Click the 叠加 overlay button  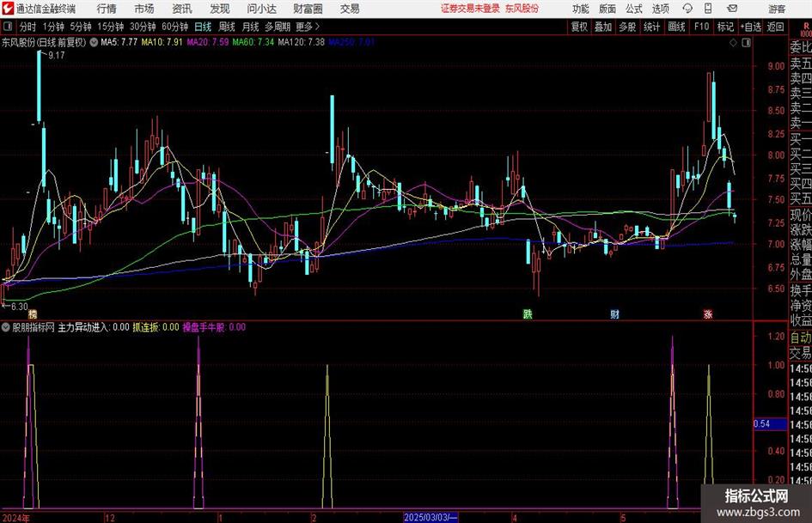(603, 27)
